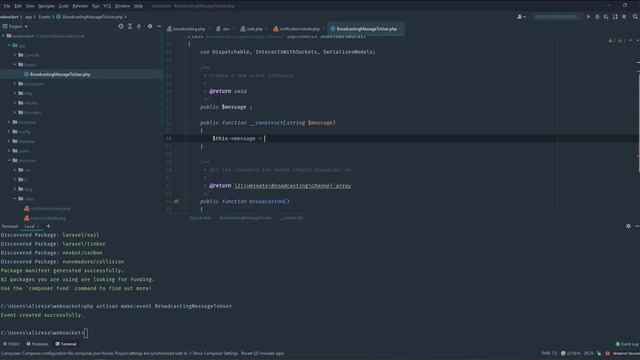Expand the Console folder in the project tree
This screenshot has width=640, height=360.
(x=15, y=55)
